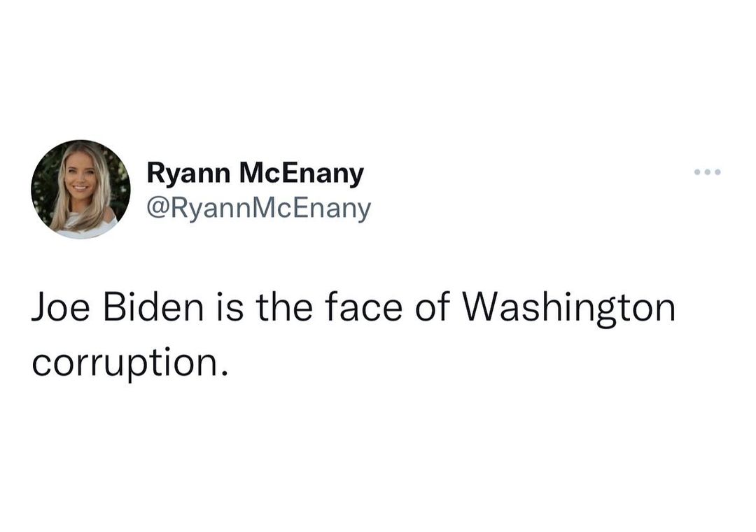This screenshot has width=756, height=532.
Task: Open the Ryann McEnany display name
Action: click(x=255, y=173)
